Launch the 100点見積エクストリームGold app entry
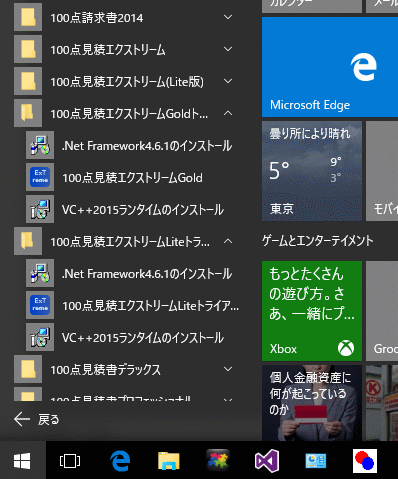Screen dimensions: 398x479 132,178
